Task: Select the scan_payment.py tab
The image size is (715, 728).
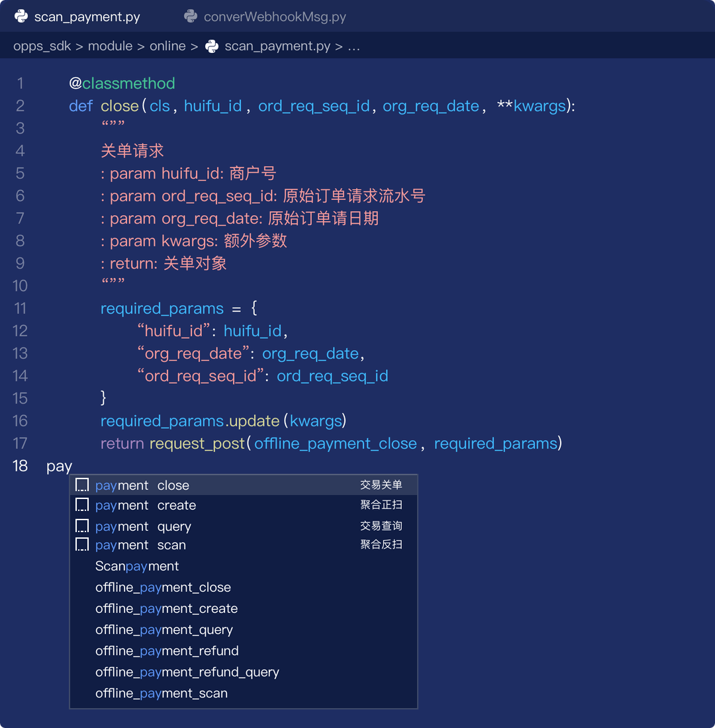Action: click(x=87, y=17)
